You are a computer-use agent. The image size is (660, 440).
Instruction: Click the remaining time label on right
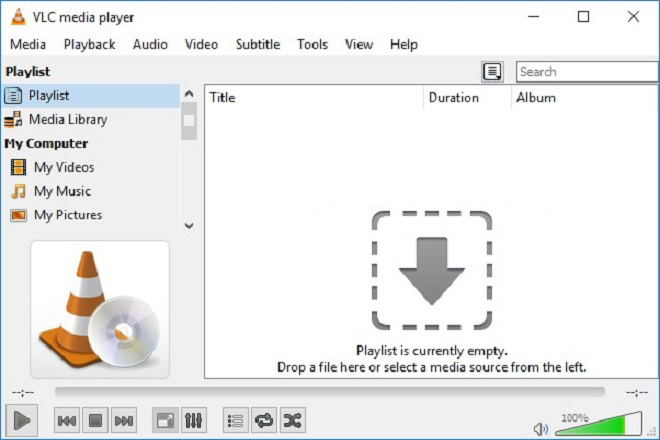pyautogui.click(x=637, y=392)
